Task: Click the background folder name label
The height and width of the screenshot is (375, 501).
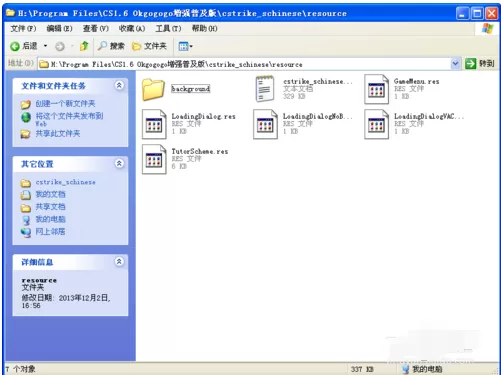Action: [x=191, y=89]
